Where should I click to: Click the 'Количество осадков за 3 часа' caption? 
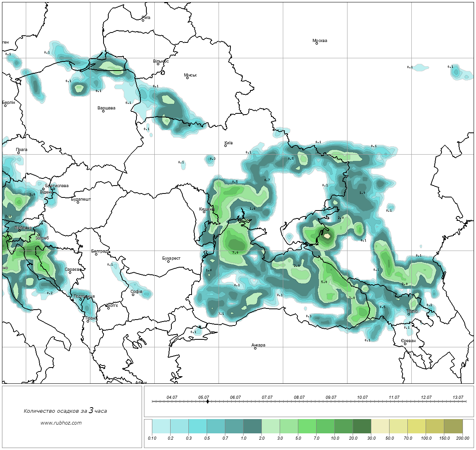pyautogui.click(x=65, y=411)
